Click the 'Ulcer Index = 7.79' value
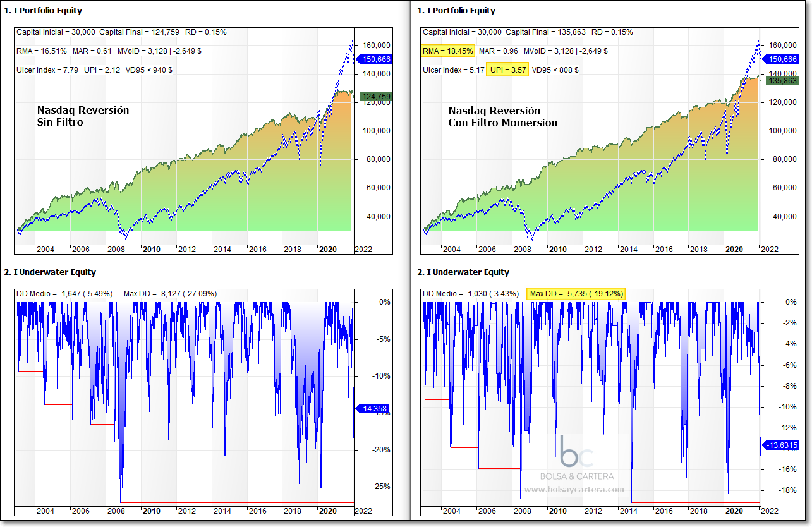 point(47,70)
